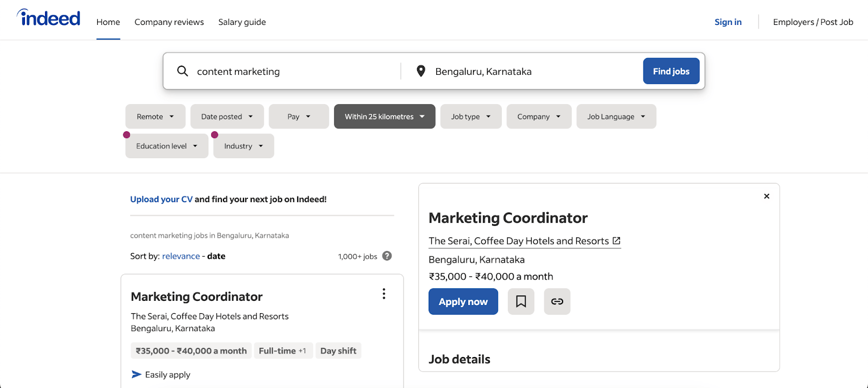The width and height of the screenshot is (868, 388).
Task: Click the Job details heading
Action: coord(459,359)
